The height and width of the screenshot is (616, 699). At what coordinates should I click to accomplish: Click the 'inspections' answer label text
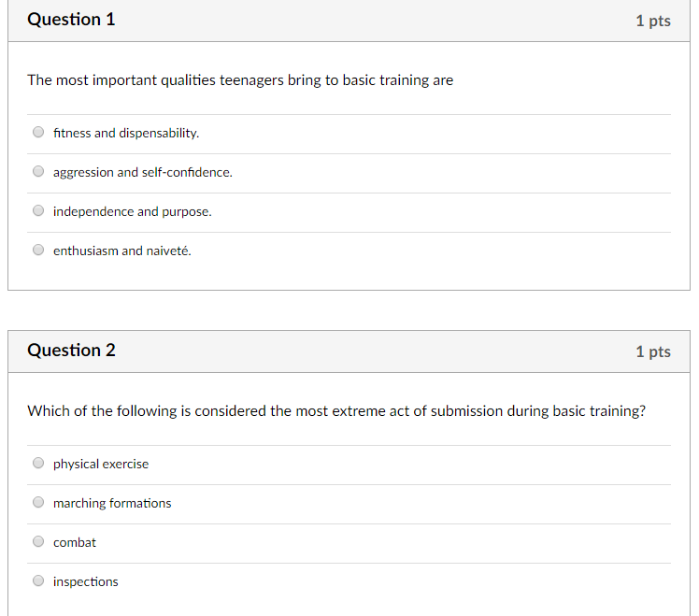tap(86, 582)
